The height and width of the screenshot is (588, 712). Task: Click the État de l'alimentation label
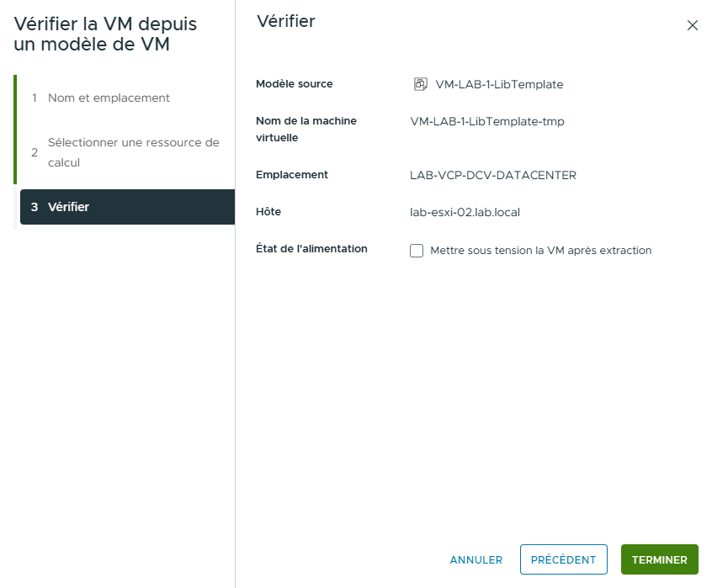click(x=311, y=249)
